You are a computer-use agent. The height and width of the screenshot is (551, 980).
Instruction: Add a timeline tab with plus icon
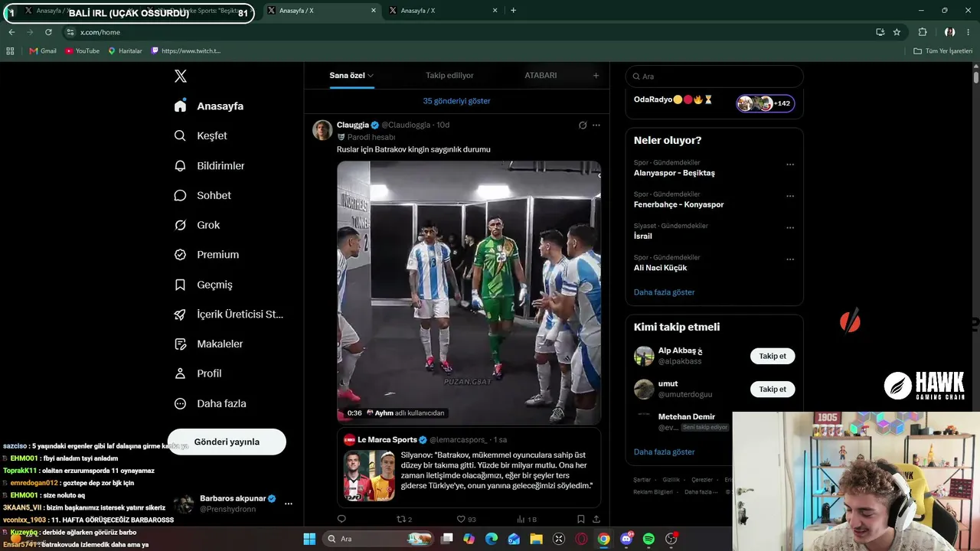coord(596,76)
